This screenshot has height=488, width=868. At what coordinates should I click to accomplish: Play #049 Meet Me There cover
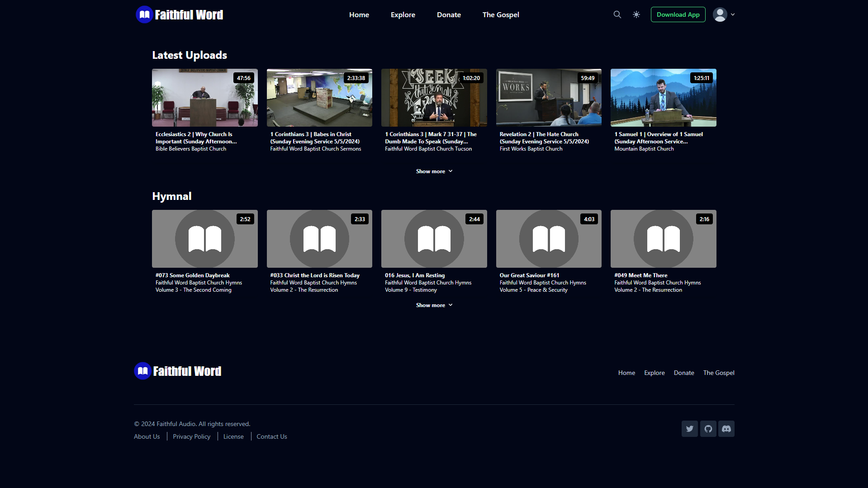tap(663, 239)
